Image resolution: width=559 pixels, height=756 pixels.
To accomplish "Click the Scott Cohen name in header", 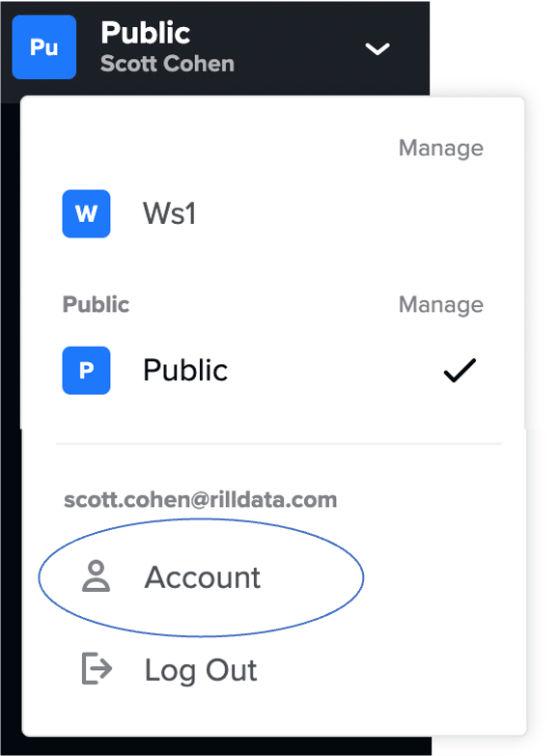I will tap(167, 64).
